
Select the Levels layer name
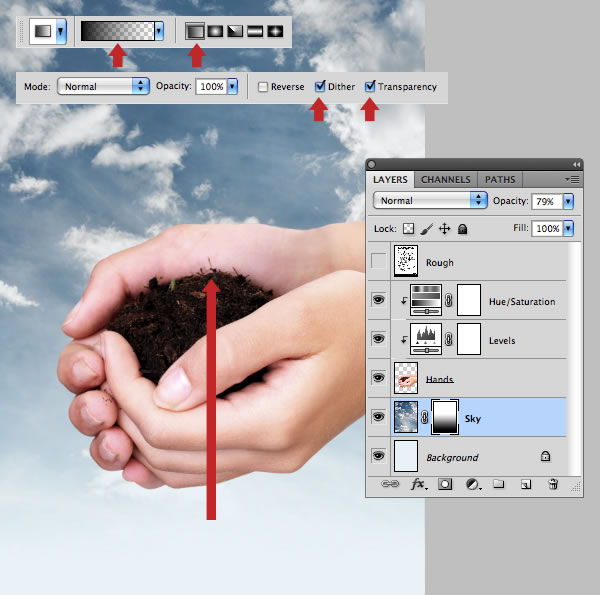coord(502,341)
